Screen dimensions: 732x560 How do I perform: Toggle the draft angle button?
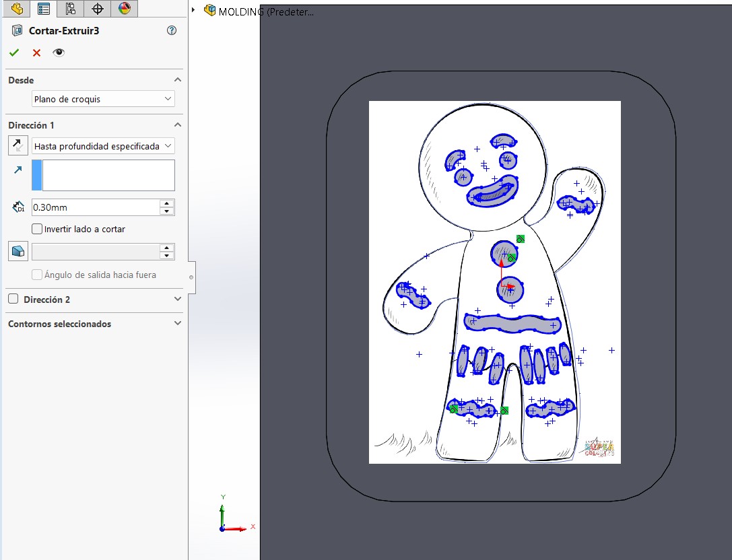pos(18,251)
